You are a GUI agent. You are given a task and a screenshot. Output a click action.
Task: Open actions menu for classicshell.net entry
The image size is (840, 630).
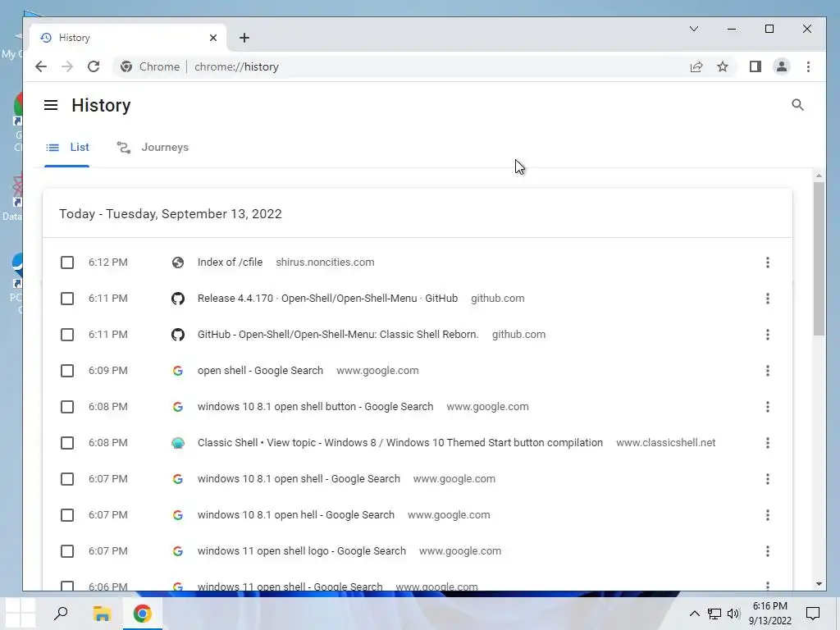pyautogui.click(x=768, y=443)
